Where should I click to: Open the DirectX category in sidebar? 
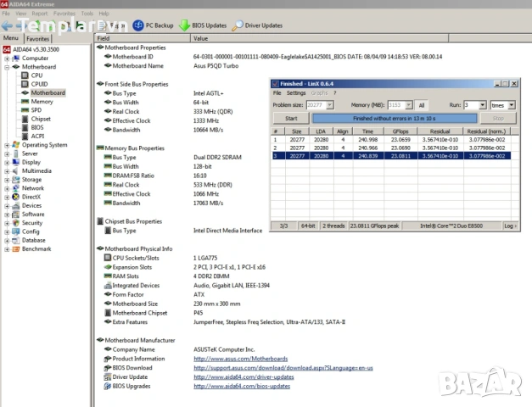click(31, 197)
